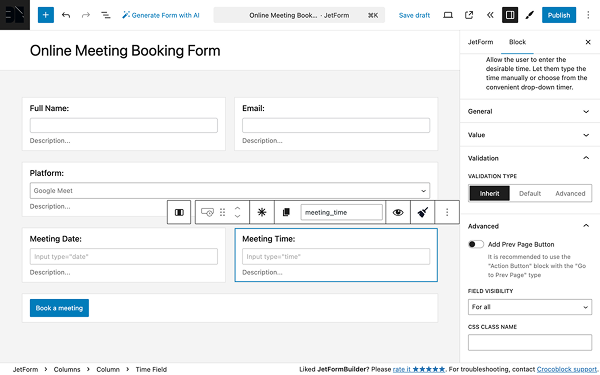Undo the last change
This screenshot has height=375, width=600.
[66, 15]
